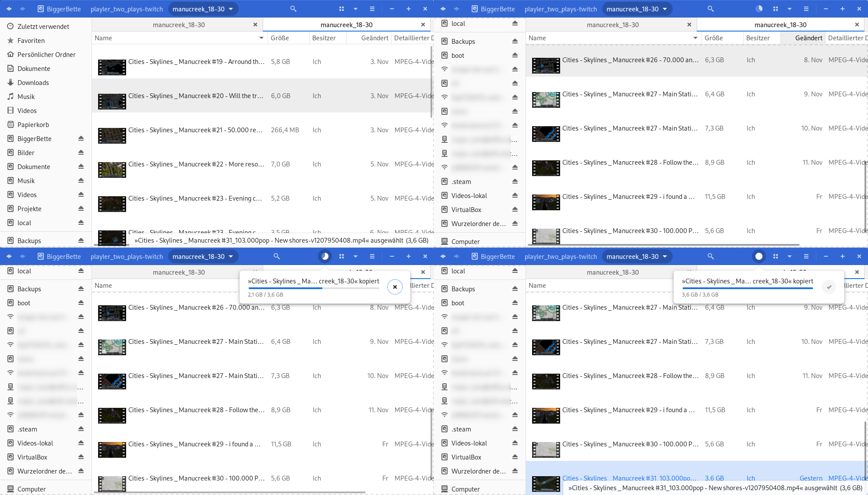Image resolution: width=868 pixels, height=495 pixels.
Task: Eject the Bilder volume in the top-left sidebar
Action: (x=81, y=152)
